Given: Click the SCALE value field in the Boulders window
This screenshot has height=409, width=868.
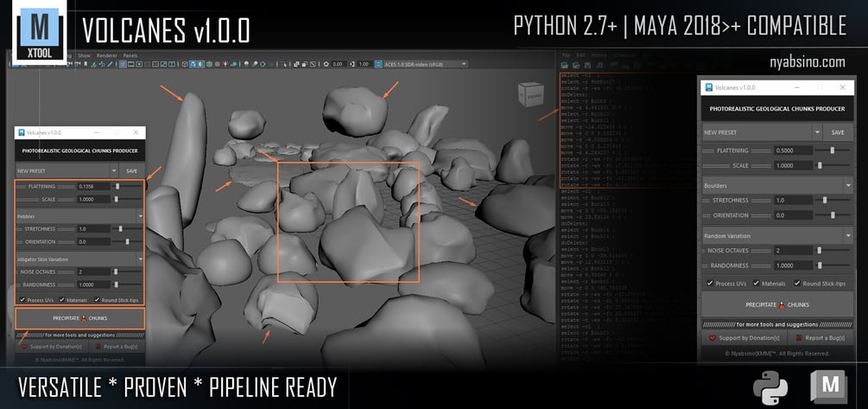Looking at the screenshot, I should coord(794,165).
